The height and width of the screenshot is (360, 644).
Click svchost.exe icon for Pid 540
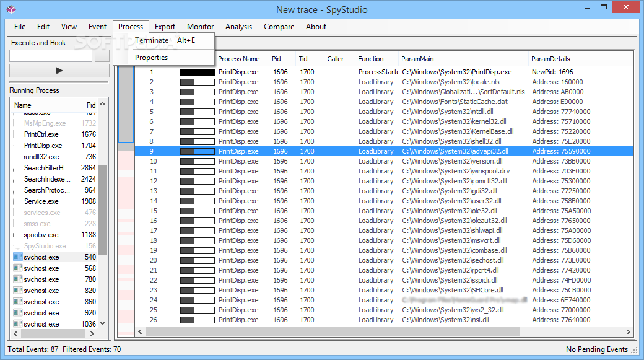(17, 257)
